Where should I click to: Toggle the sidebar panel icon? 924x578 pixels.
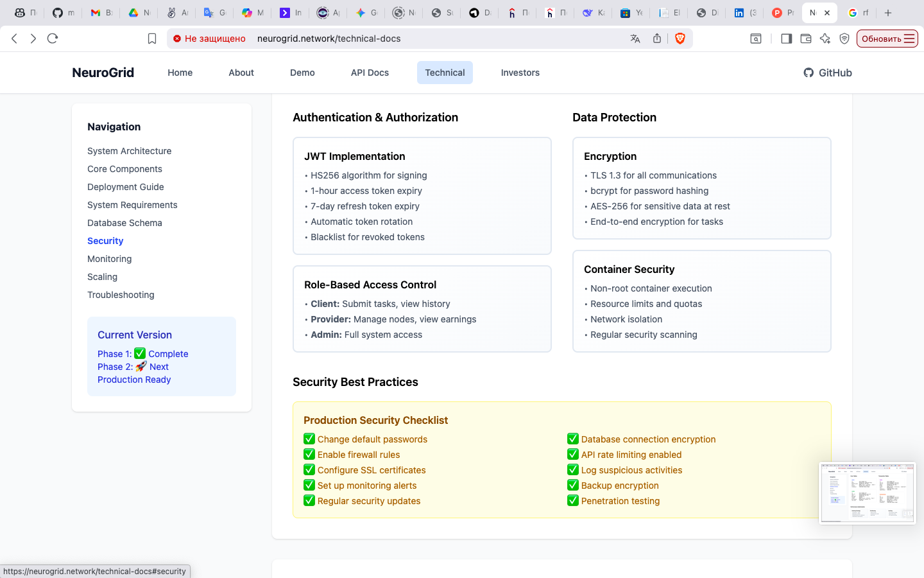[x=786, y=39]
